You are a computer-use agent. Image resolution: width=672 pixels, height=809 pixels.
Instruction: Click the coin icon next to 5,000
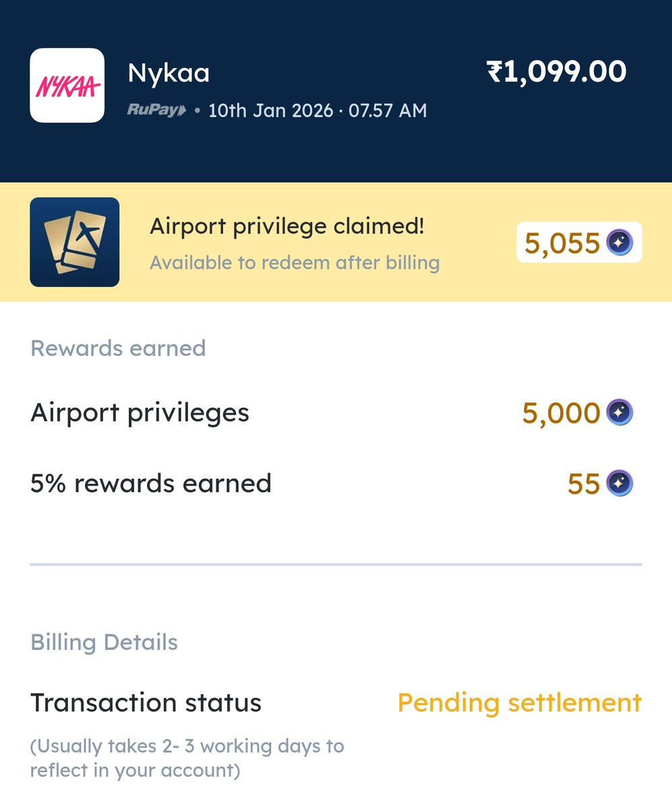(619, 412)
